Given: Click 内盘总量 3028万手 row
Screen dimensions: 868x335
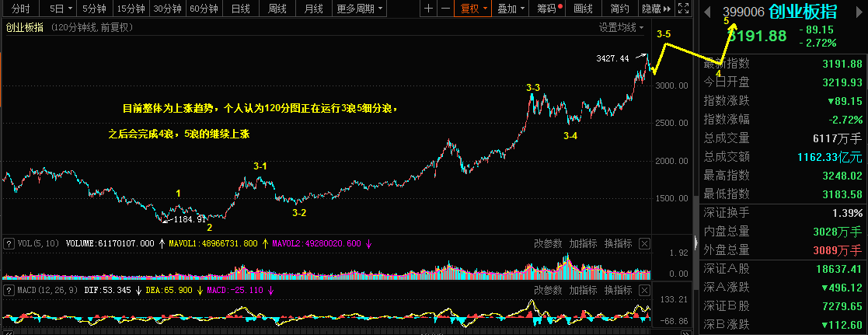Looking at the screenshot, I should (783, 232).
